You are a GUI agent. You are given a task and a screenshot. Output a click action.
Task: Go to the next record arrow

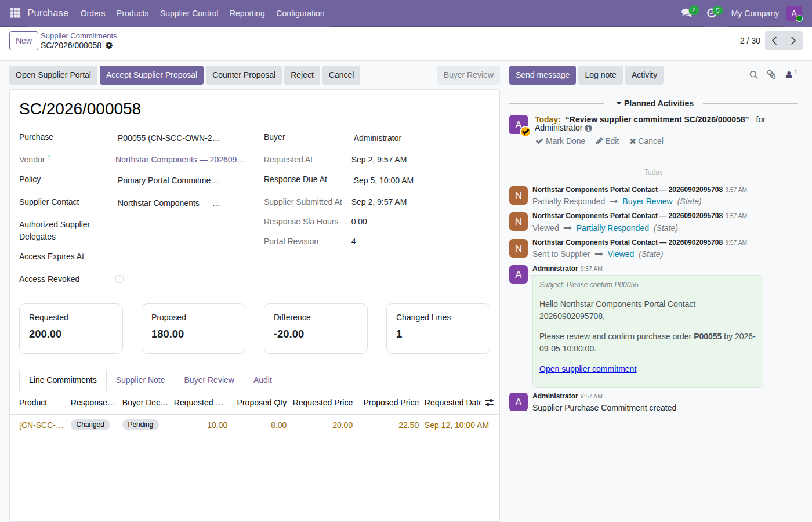pos(793,41)
